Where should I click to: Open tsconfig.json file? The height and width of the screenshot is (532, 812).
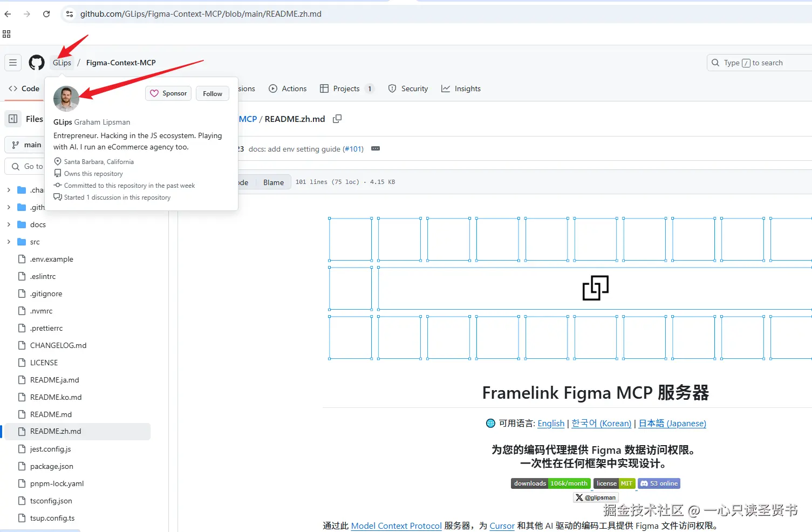51,501
